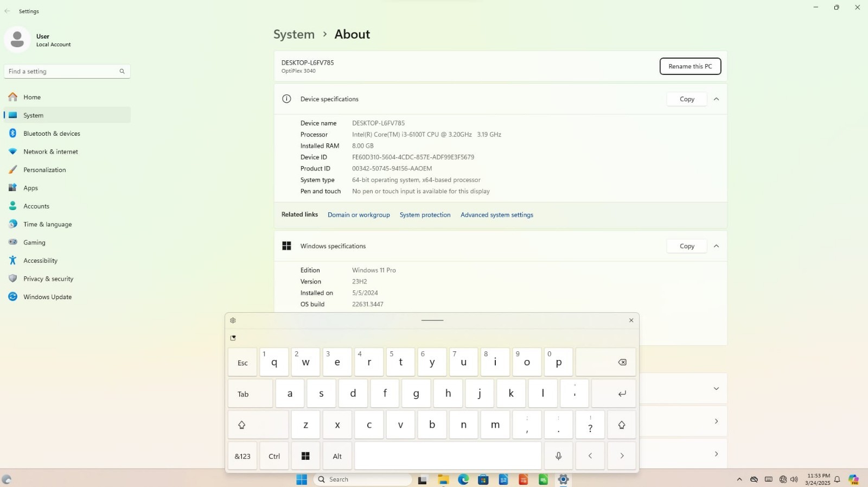Screen dimensions: 868x487
Task: Tap the Esc key on touch keyboard
Action: pos(242,362)
